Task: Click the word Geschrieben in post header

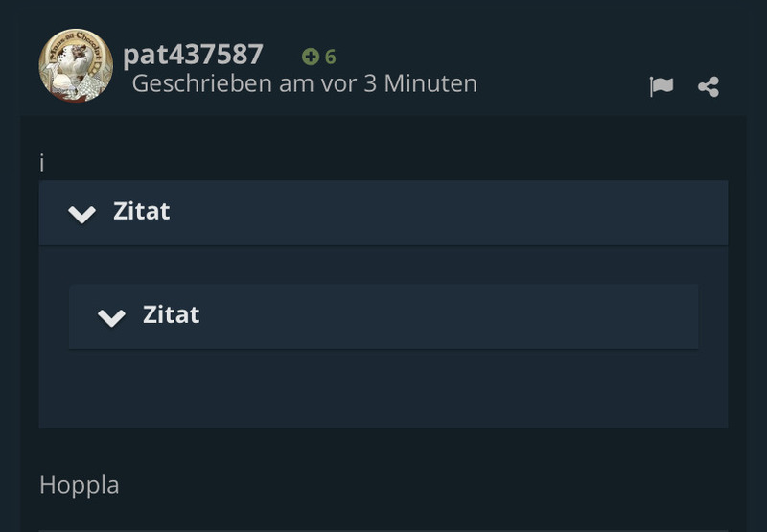Action: (x=202, y=83)
